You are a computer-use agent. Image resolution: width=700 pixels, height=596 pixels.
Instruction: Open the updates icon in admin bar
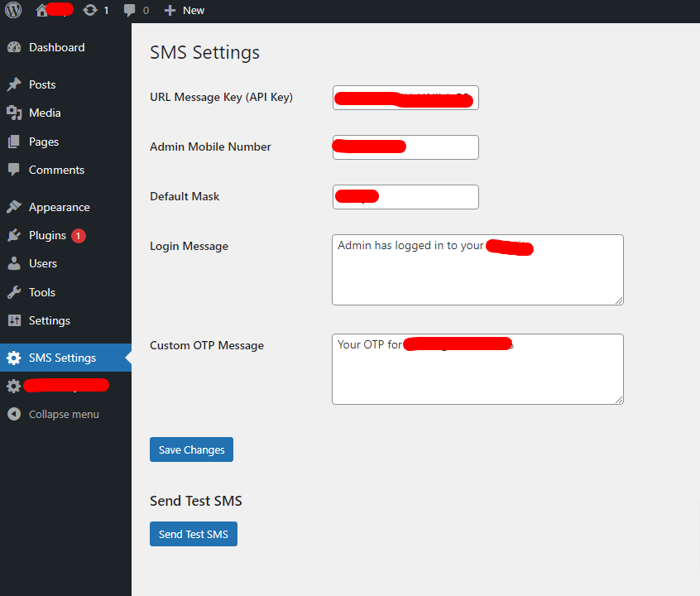(90, 10)
